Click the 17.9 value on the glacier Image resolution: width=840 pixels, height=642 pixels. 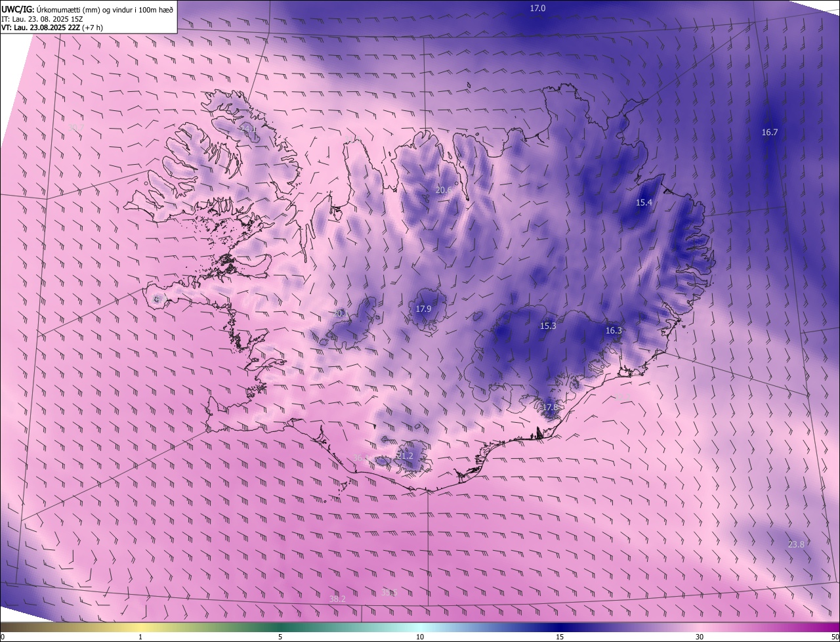coord(423,309)
